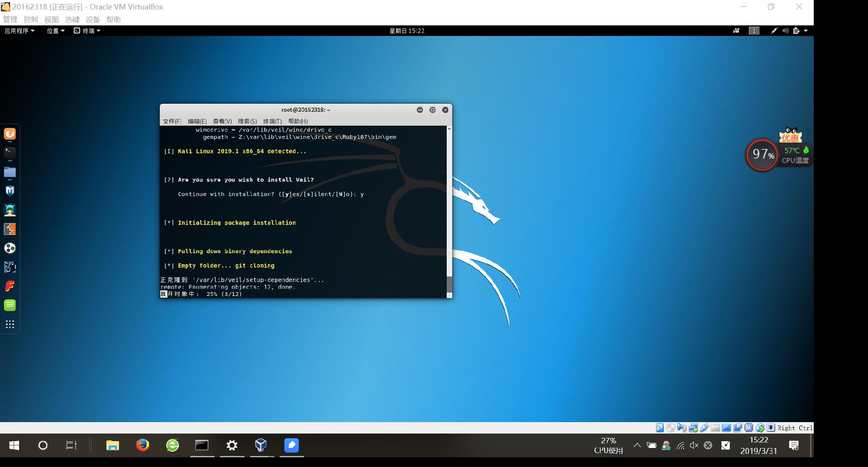
Task: Open VirtualBox 视图 menu
Action: (x=51, y=19)
